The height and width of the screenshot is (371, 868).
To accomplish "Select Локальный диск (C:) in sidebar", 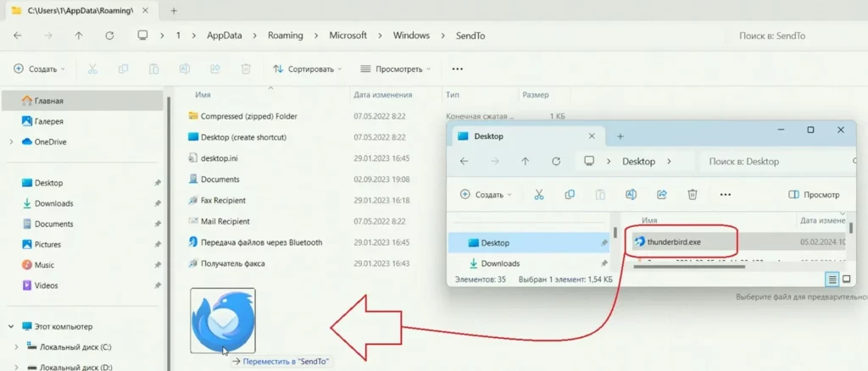I will pos(75,347).
